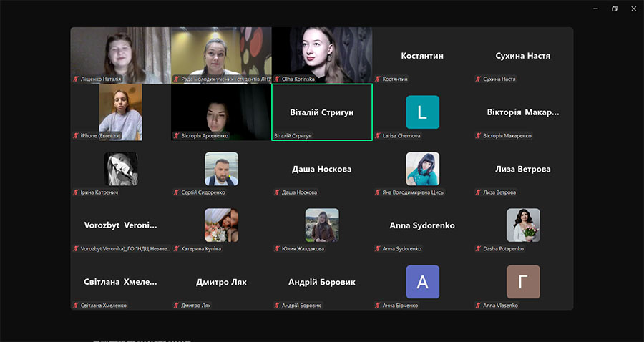This screenshot has width=644, height=342.
Task: Click muted mic icon for Катерина Купіна
Action: (176, 248)
